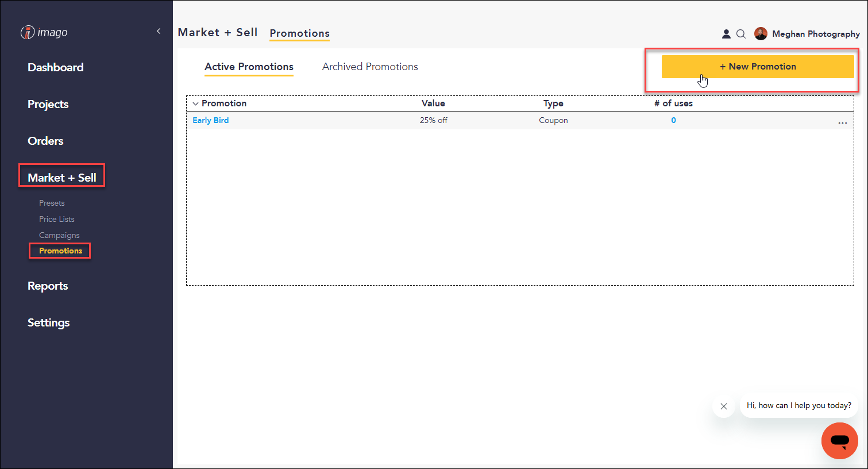Switch to the Archived Promotions tab
The image size is (868, 469).
click(x=370, y=67)
